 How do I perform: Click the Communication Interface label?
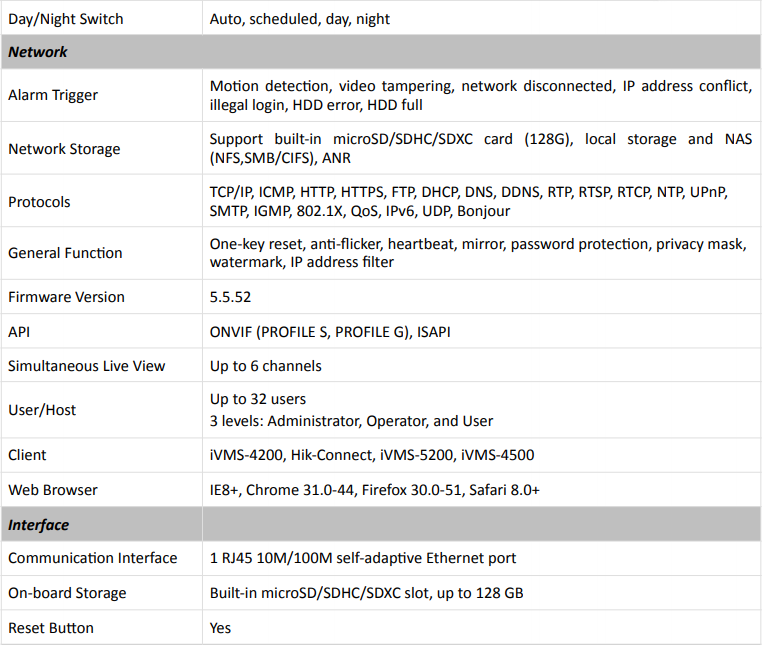click(x=93, y=558)
